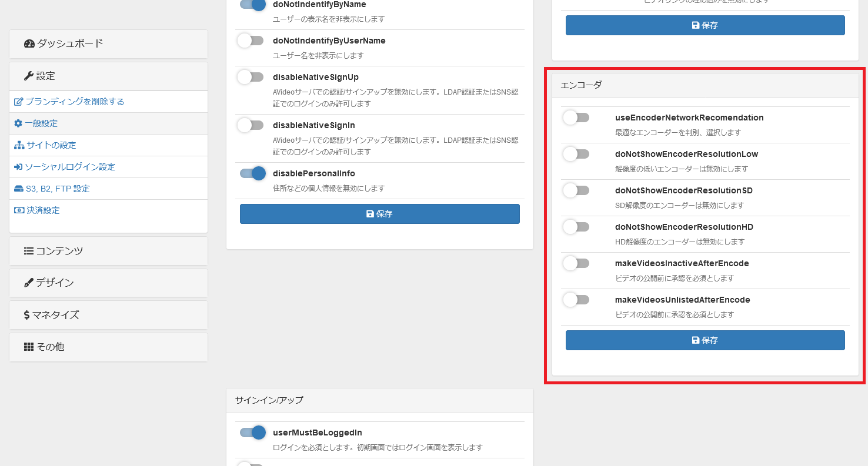Viewport: 868px width, 466px height.
Task: Expand the コンテンツ section
Action: (108, 251)
